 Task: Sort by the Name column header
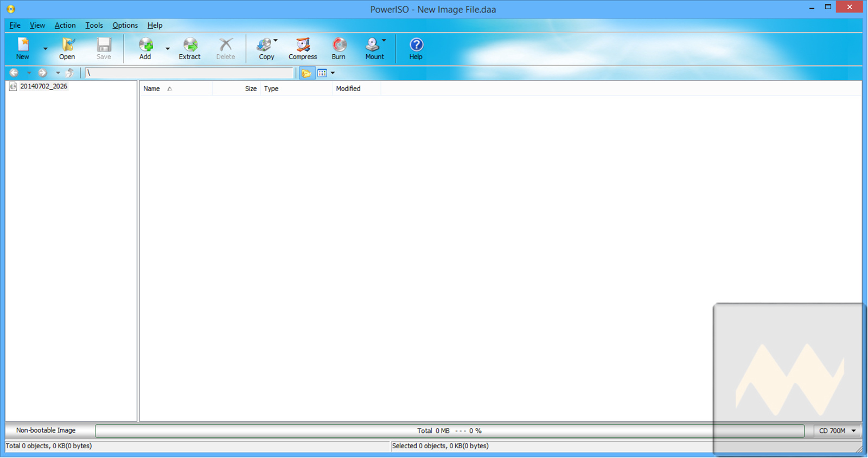pos(176,88)
